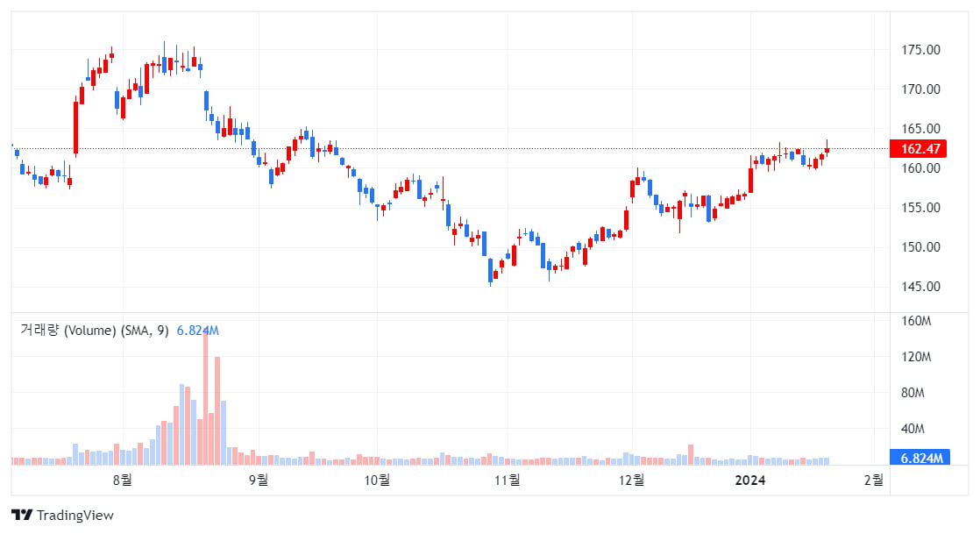Click the 10월 label on the time axis
The image size is (980, 534).
click(x=377, y=480)
